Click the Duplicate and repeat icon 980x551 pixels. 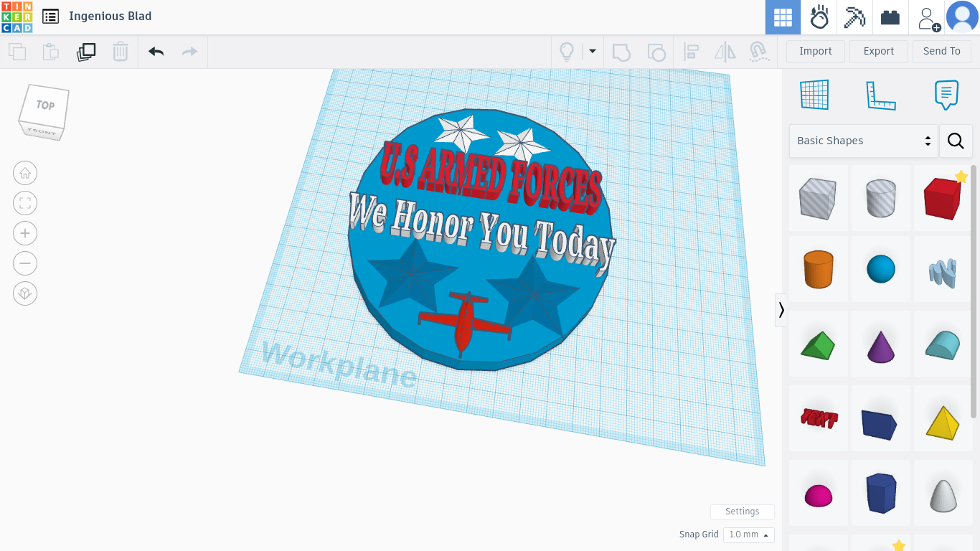tap(86, 52)
